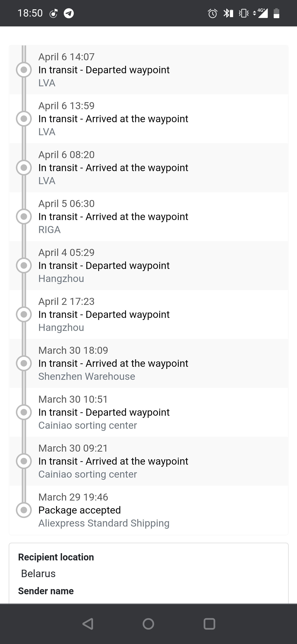Screen dimensions: 297x644
Task: Open recent apps with square button
Action: (209, 624)
